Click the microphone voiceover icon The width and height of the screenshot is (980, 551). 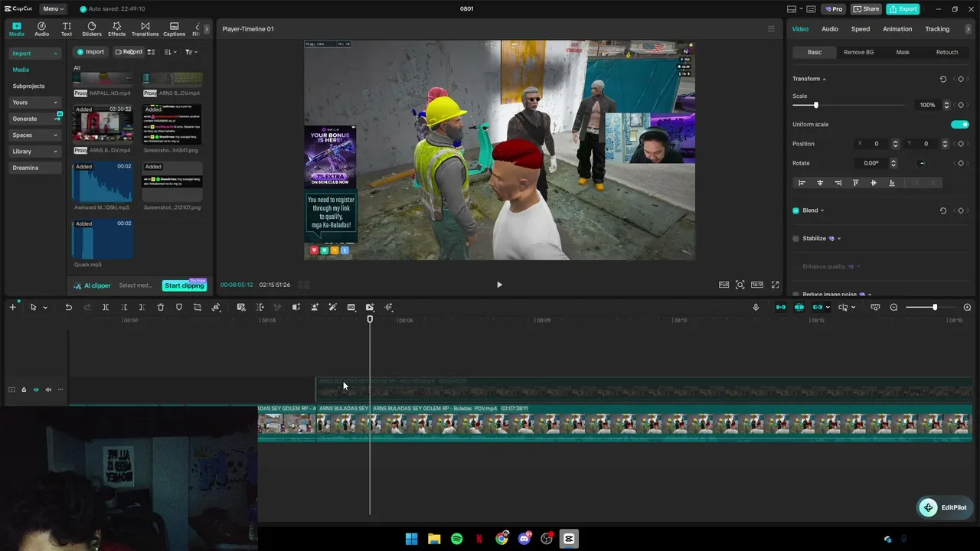tap(756, 307)
